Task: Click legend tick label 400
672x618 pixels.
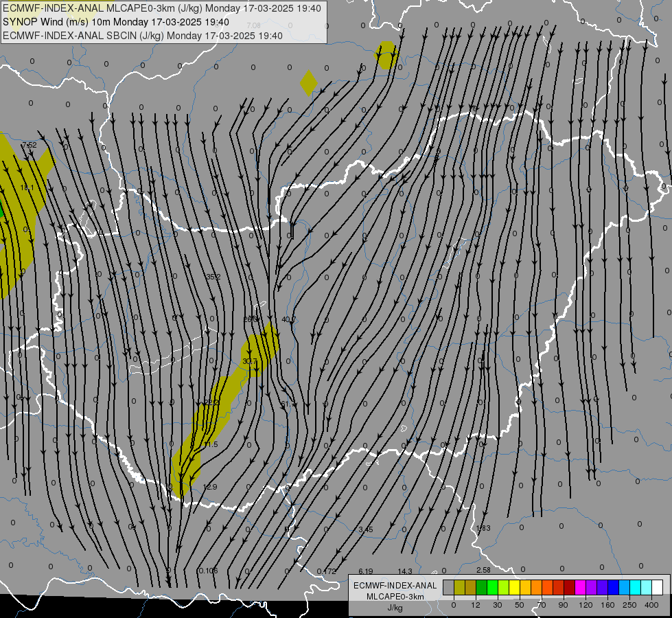Action: click(x=651, y=605)
